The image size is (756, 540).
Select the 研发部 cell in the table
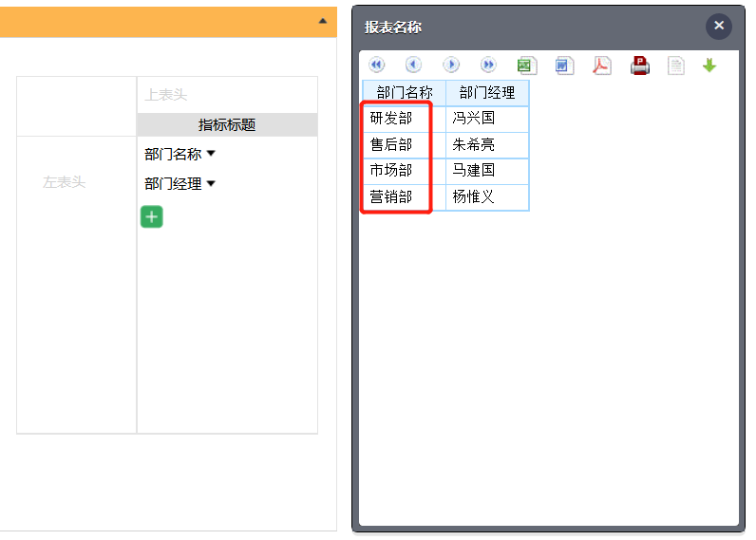pyautogui.click(x=391, y=119)
